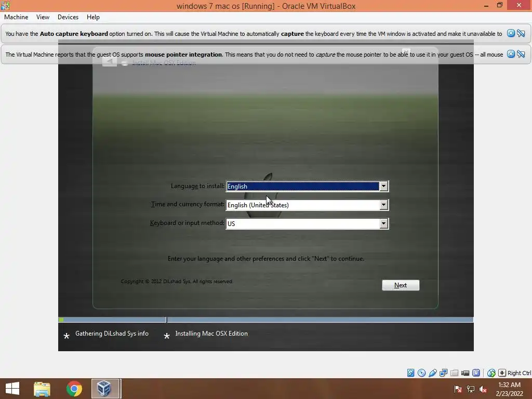Click the CPU virtualization indicator icon

[476, 373]
